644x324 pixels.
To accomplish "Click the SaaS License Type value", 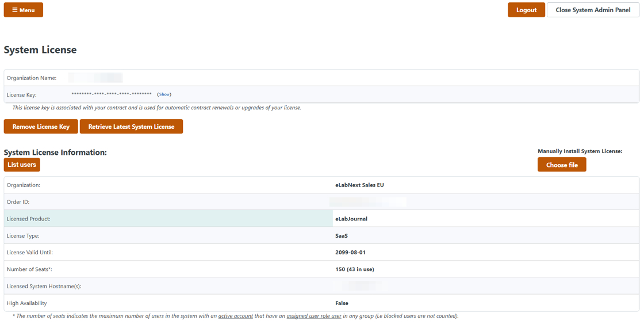I will (342, 236).
